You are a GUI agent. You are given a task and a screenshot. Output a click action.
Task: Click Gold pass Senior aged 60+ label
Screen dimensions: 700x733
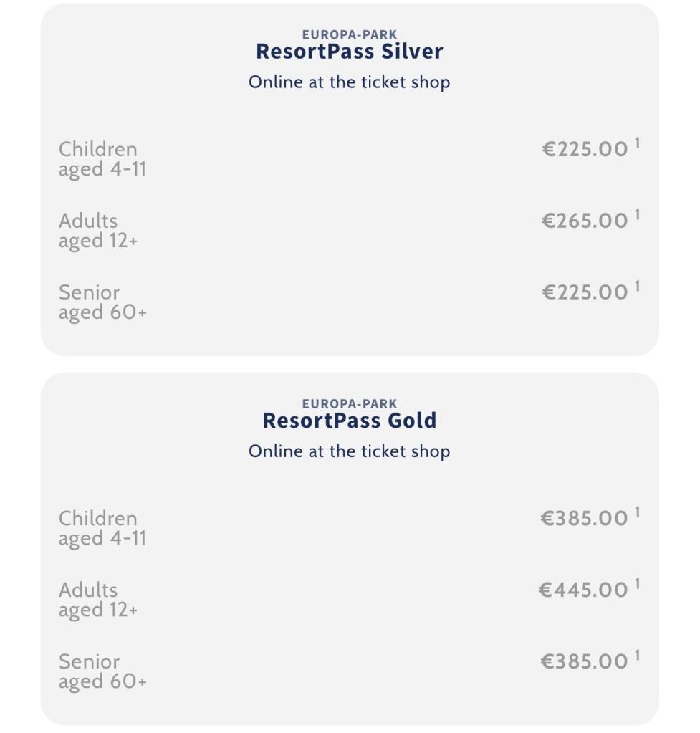(102, 671)
